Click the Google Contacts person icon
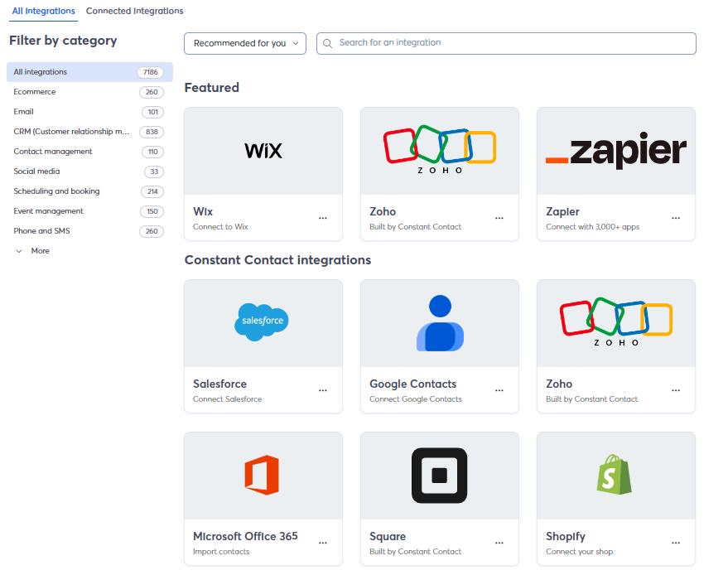Image resolution: width=728 pixels, height=575 pixels. tap(440, 323)
